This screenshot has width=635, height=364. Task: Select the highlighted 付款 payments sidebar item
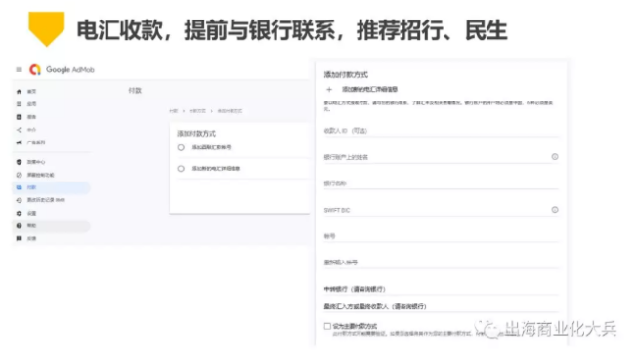pos(51,187)
